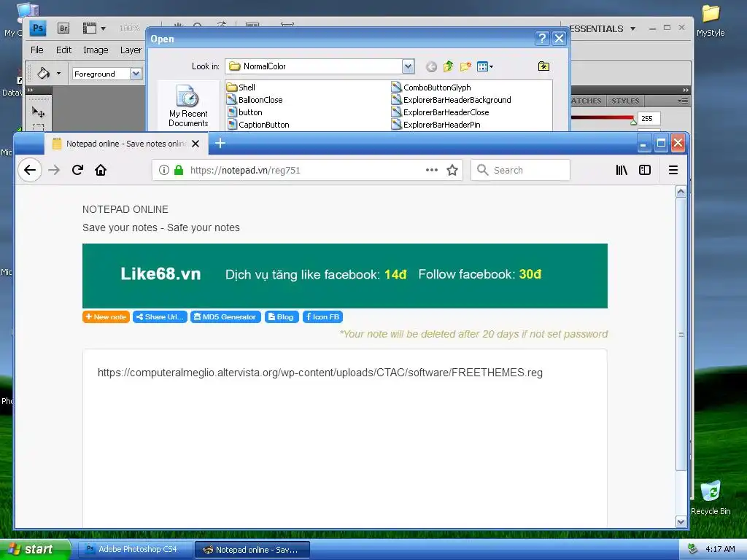Close the Notepad online tab
This screenshot has width=747, height=560.
[x=196, y=144]
